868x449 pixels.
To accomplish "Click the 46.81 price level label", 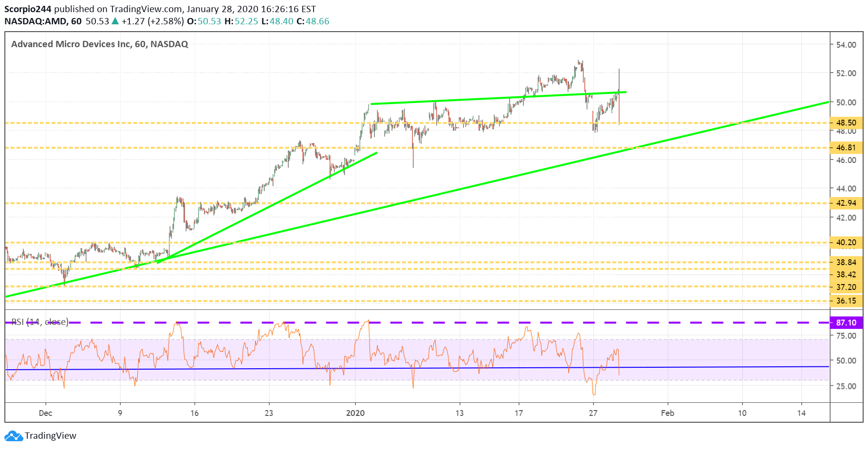I will click(x=846, y=147).
